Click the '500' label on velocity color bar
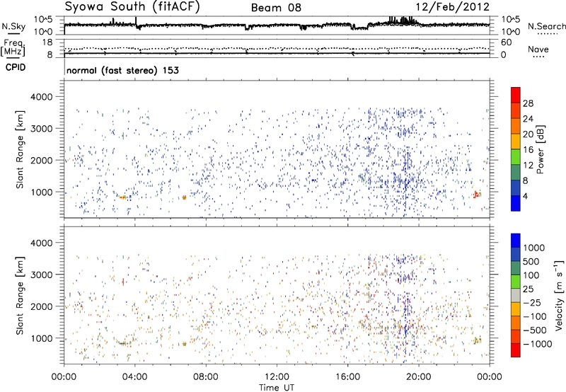Image resolution: width=566 pixels, height=392 pixels. point(531,262)
